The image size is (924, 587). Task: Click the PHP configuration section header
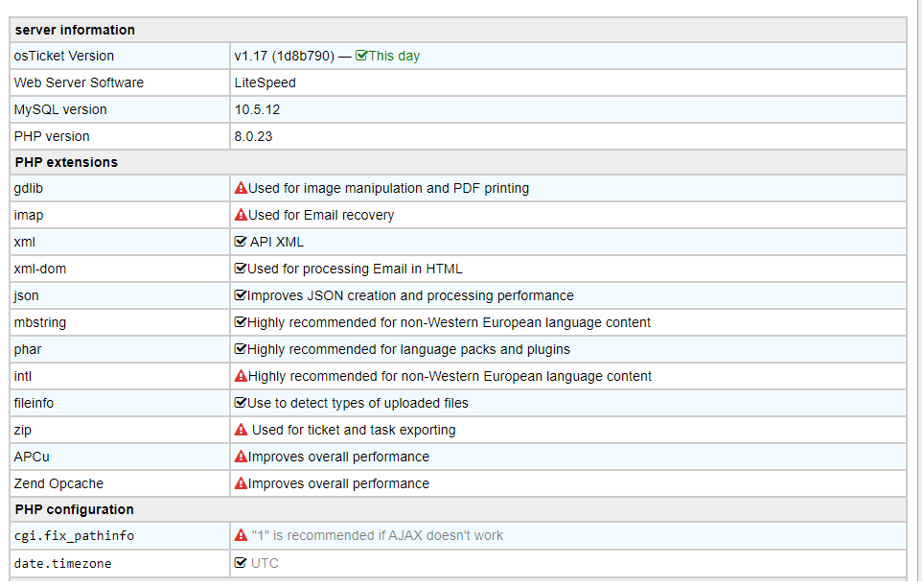(74, 509)
